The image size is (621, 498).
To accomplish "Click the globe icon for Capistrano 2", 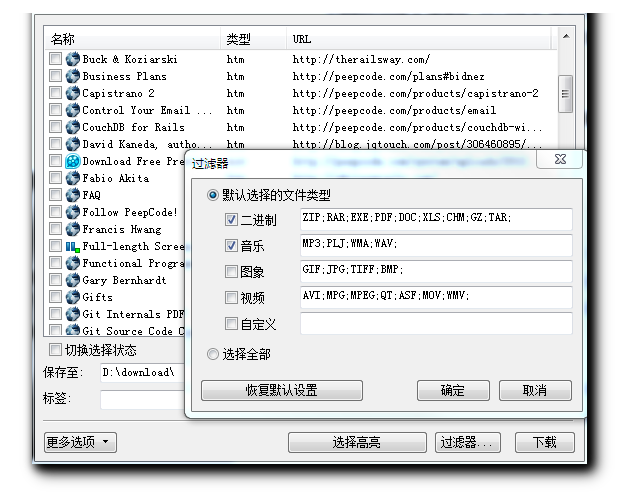I will tap(73, 93).
